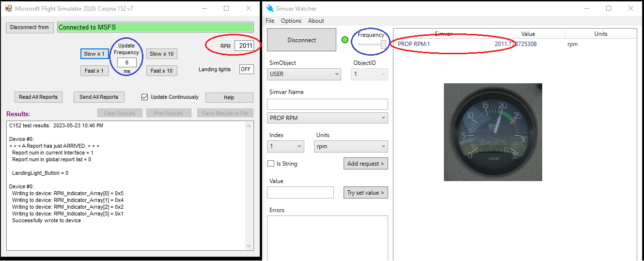Click the Try set value button
Viewport: 644px width, 261px height.
coord(365,193)
